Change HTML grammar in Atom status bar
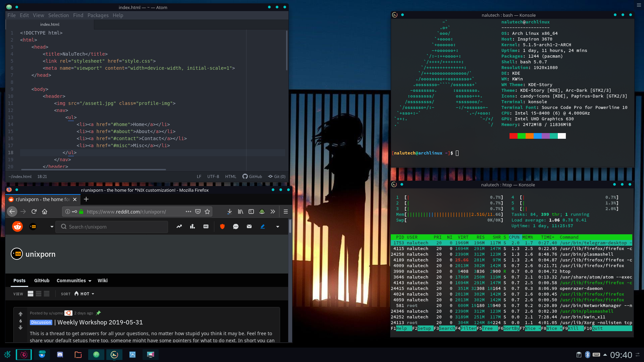This screenshot has height=362, width=644. (231, 177)
